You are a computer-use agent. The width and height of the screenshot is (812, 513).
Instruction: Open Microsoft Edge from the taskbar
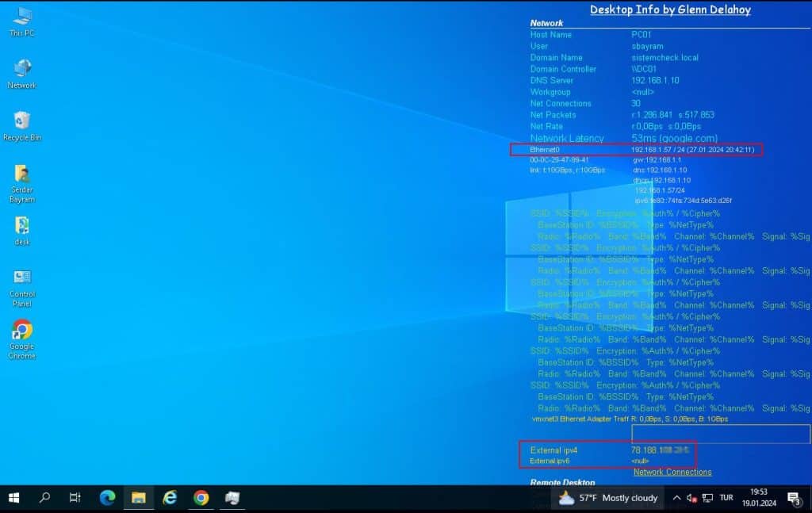107,498
